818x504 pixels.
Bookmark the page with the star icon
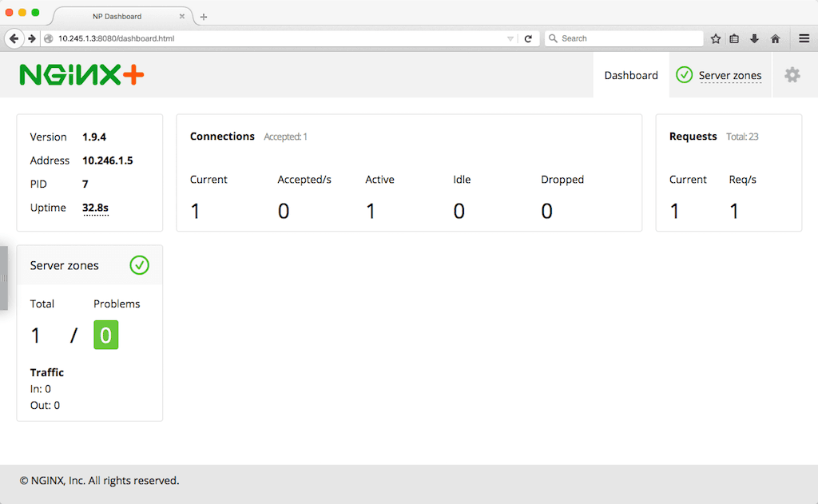(715, 38)
